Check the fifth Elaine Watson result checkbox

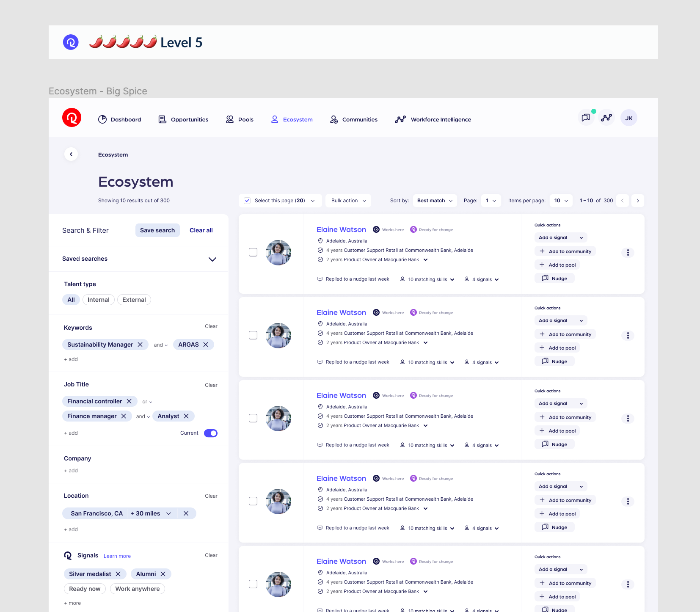(x=253, y=584)
